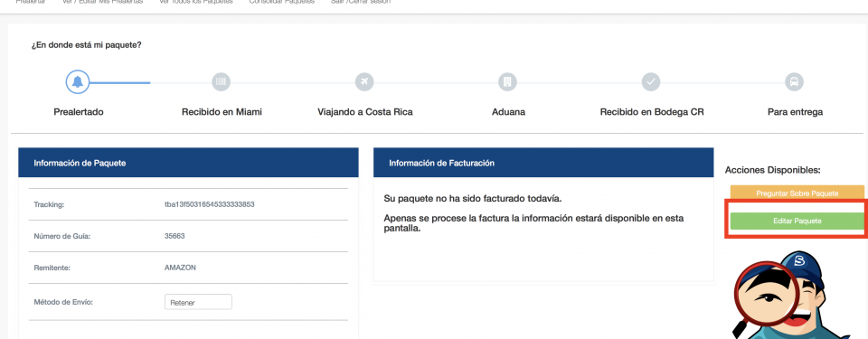Click the Recibido en Bodega CR checkmark icon

(x=651, y=82)
